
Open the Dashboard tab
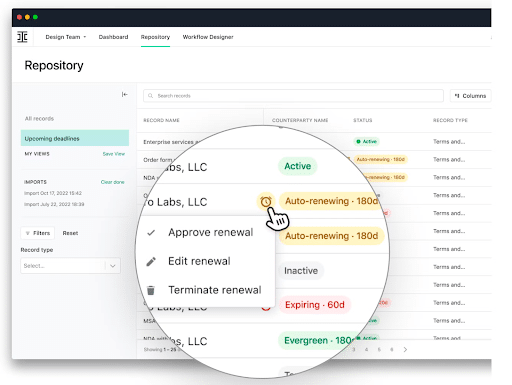coord(113,37)
